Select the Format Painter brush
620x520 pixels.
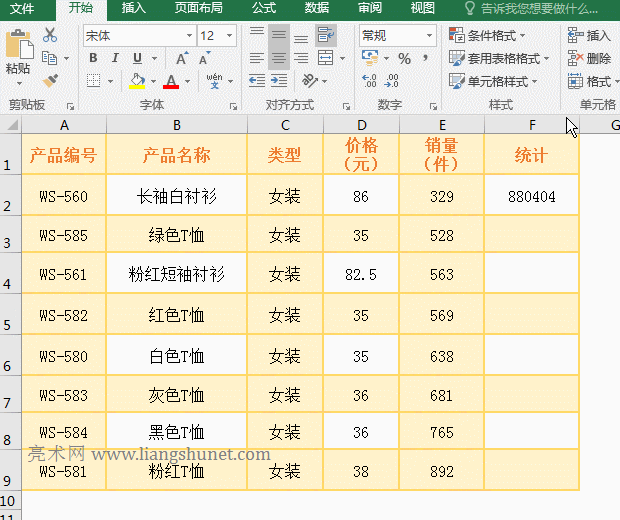(x=50, y=79)
